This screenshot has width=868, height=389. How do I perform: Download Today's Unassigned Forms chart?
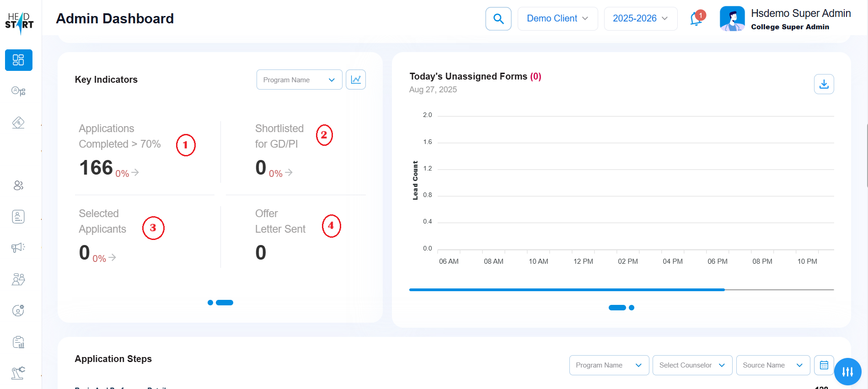pos(824,84)
